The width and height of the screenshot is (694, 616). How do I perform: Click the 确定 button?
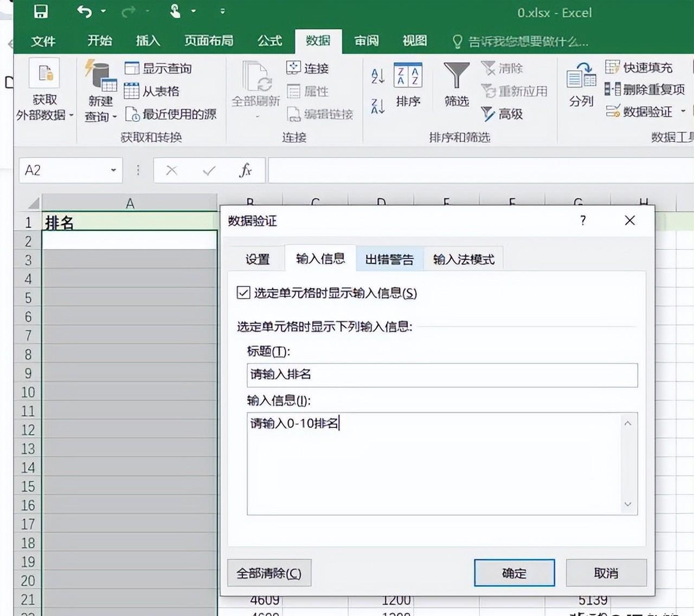[x=514, y=573]
